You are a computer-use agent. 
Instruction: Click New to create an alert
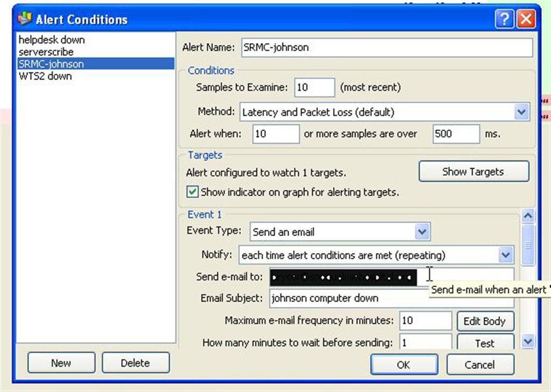[x=61, y=363]
